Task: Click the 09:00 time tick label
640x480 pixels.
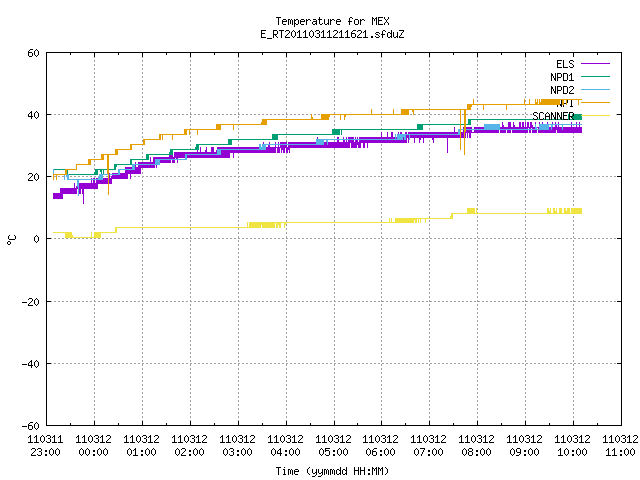Action: [x=524, y=453]
